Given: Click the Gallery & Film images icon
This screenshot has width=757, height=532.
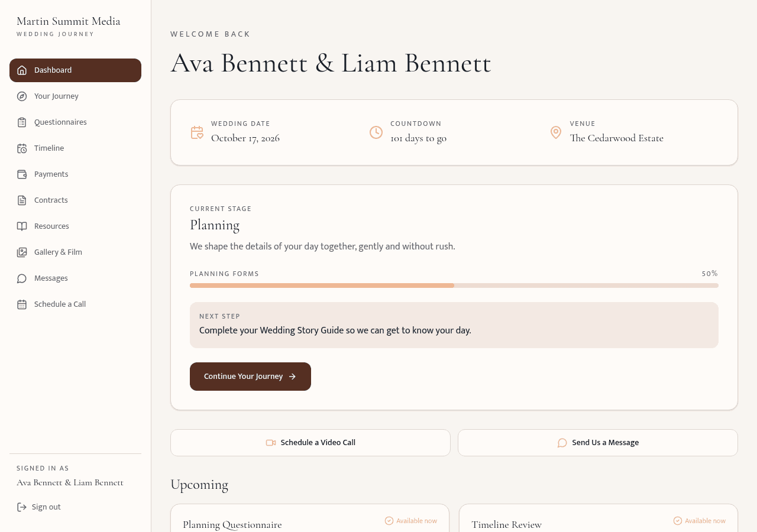Looking at the screenshot, I should coord(22,252).
